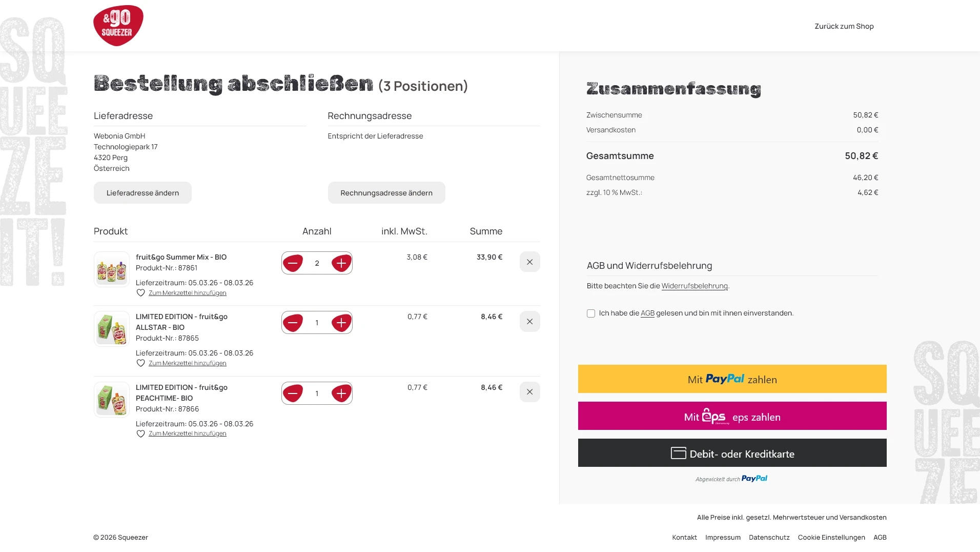The image size is (980, 552).
Task: Increase quantity of fruit&go Summer Mix
Action: point(341,263)
